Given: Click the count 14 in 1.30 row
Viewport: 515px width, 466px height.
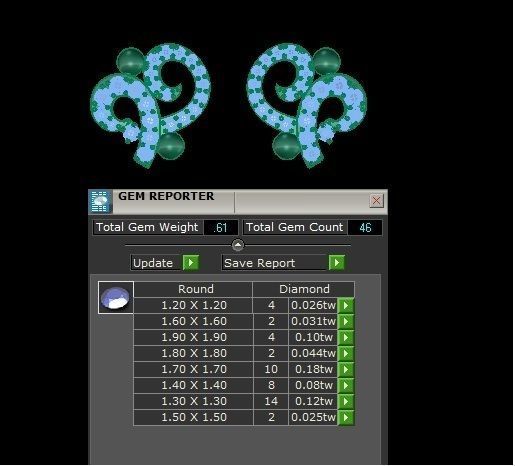Looking at the screenshot, I should (271, 401).
